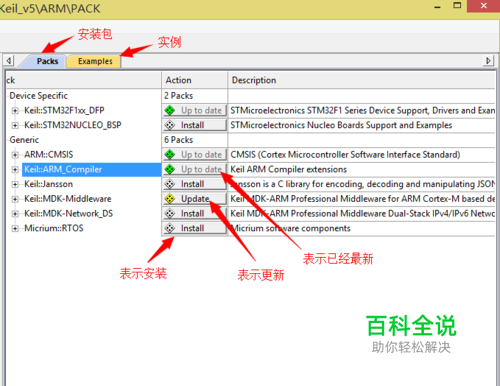Click the Nucleo Boards Support description
The image size is (500, 386).
pyautogui.click(x=341, y=125)
